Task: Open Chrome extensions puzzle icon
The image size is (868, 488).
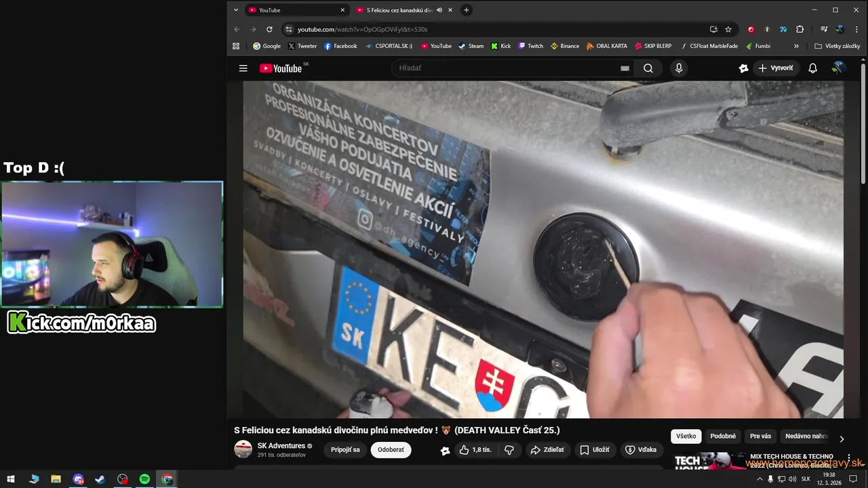Action: [800, 29]
